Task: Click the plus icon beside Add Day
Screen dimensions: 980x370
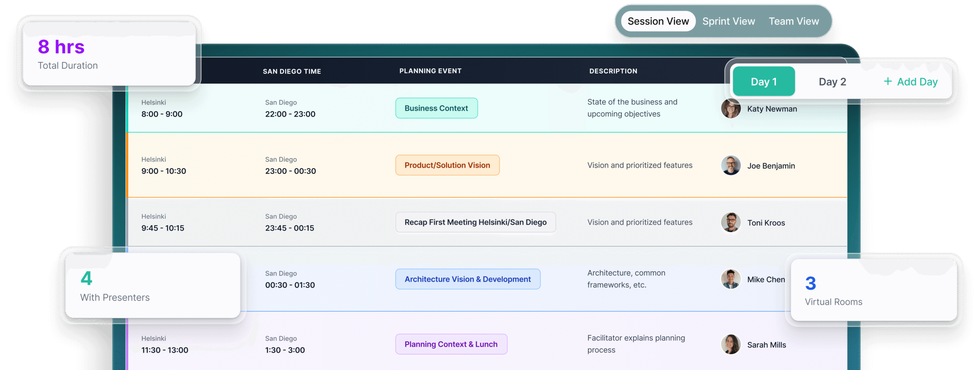Action: point(887,82)
